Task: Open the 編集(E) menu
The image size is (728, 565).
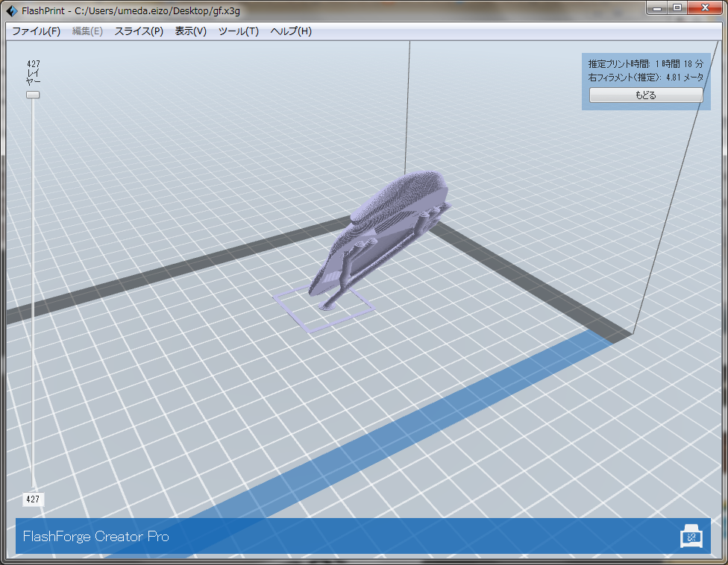Action: point(87,31)
